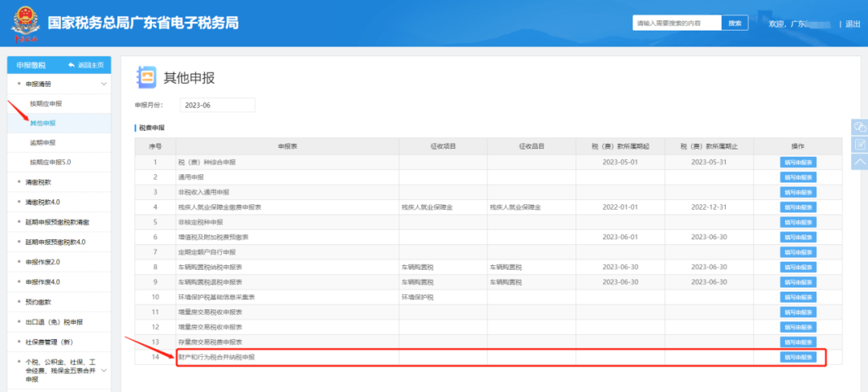Image resolution: width=868 pixels, height=392 pixels.
Task: Open 延期申报预缴税款4.0 sidebar item
Action: 55,242
